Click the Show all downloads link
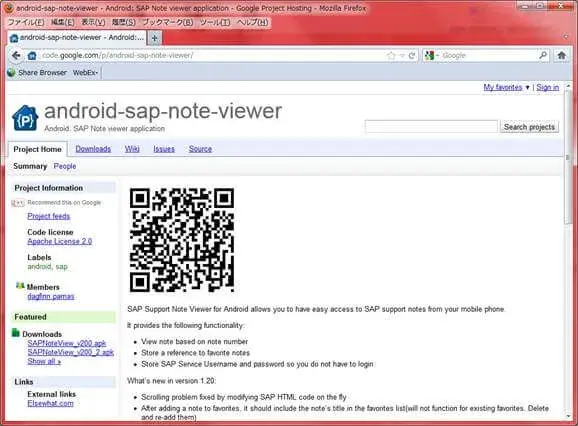Viewport: 578px width, 426px height. 44,362
